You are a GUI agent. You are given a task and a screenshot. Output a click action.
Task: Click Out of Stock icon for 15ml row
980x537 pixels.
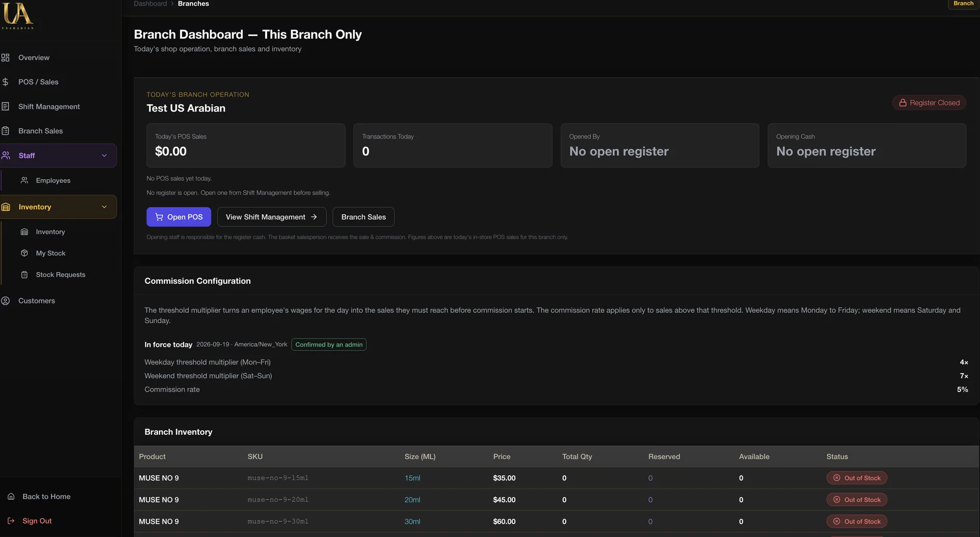[837, 478]
